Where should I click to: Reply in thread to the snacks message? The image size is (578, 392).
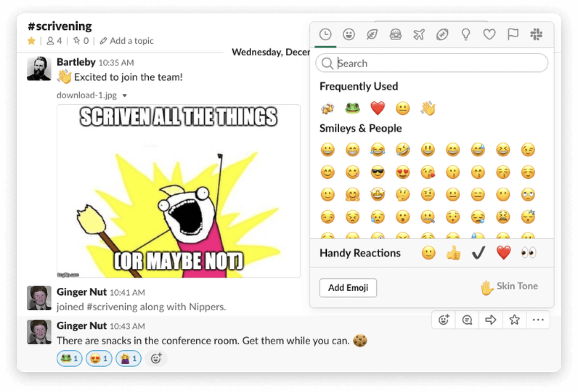(467, 320)
